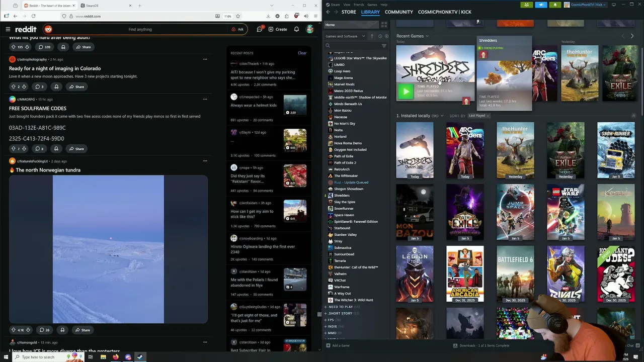Bookmark page with browser star icon

(x=237, y=16)
